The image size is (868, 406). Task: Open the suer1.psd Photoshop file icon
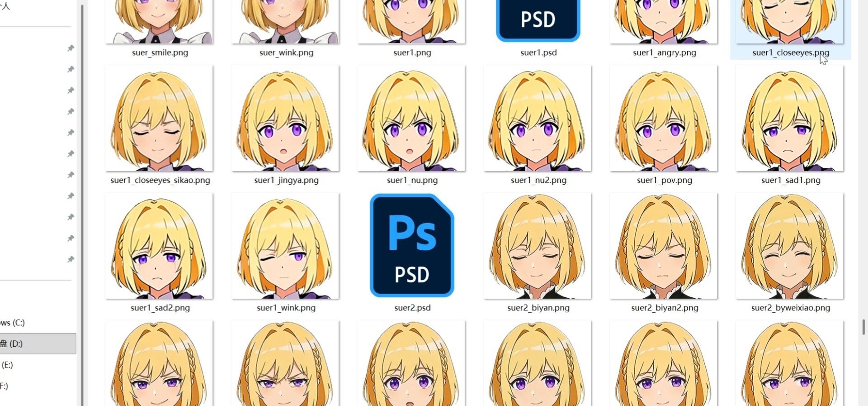click(538, 21)
